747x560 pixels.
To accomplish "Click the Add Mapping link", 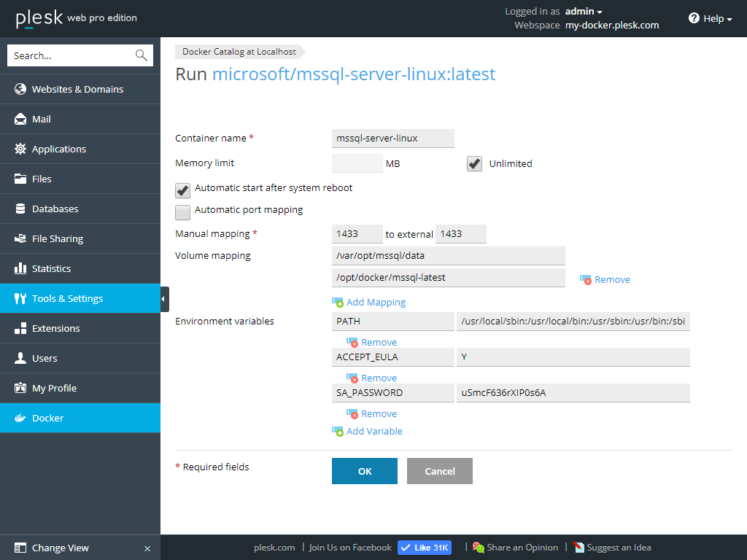I will 376,303.
